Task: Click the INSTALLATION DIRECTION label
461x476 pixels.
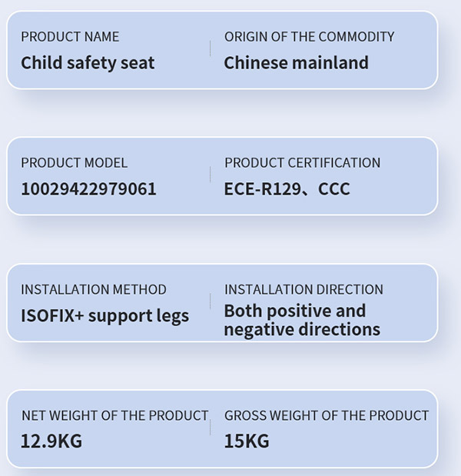Action: [303, 290]
